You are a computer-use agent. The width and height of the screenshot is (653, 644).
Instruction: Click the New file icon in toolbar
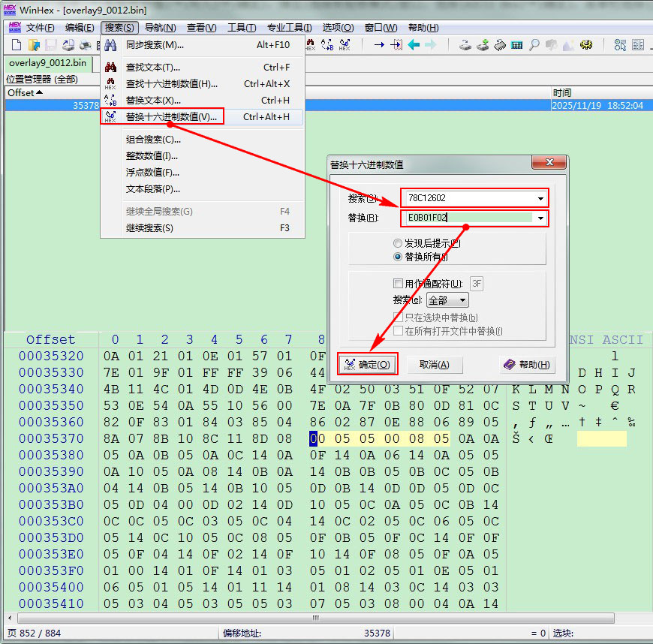pyautogui.click(x=16, y=45)
